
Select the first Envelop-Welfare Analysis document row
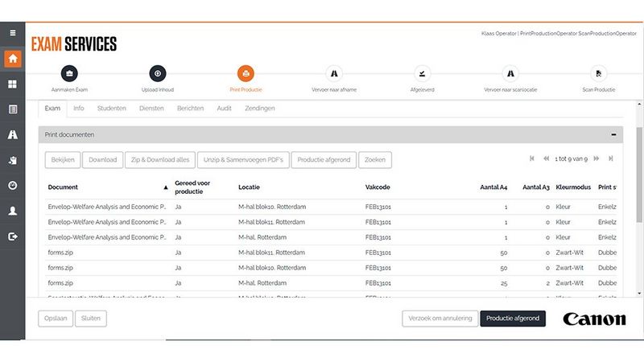[x=107, y=207]
